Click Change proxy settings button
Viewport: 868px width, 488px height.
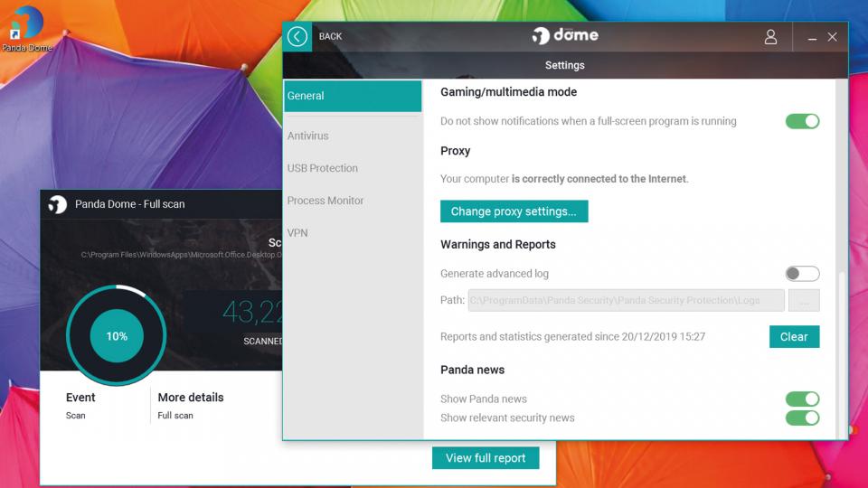514,211
